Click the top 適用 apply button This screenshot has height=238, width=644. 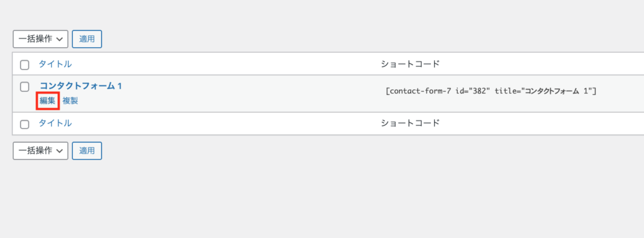[87, 39]
